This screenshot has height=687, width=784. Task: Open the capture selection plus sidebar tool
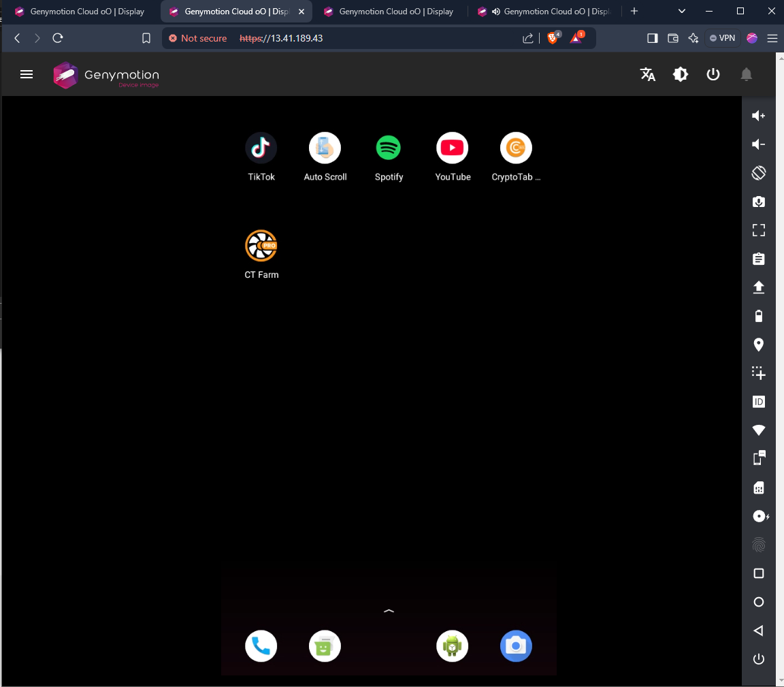point(759,372)
